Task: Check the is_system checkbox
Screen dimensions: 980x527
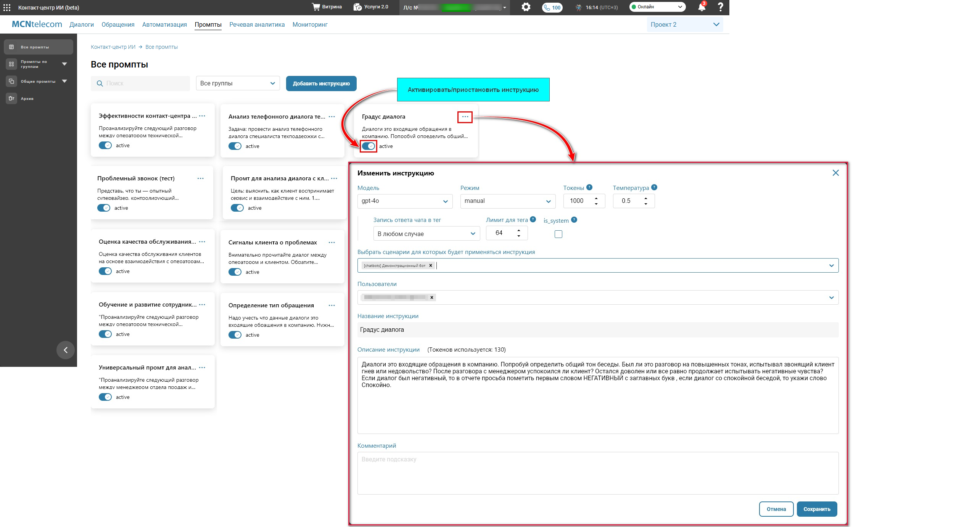Action: [558, 234]
